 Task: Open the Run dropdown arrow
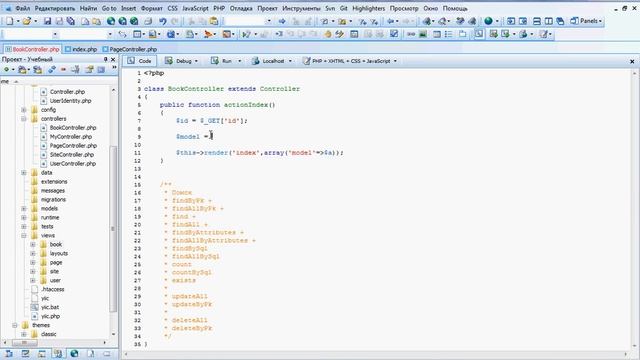(x=240, y=61)
